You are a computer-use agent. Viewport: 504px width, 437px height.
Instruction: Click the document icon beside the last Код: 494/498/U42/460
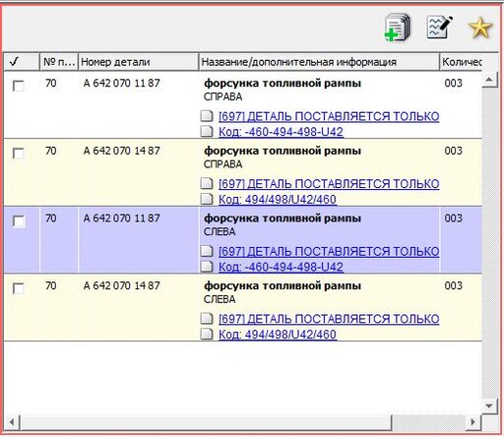point(207,334)
